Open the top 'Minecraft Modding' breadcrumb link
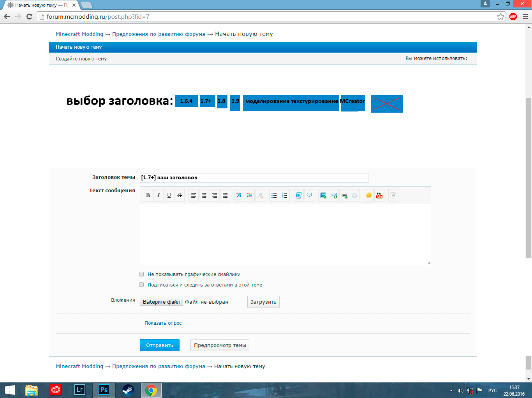532x398 pixels. pos(79,34)
